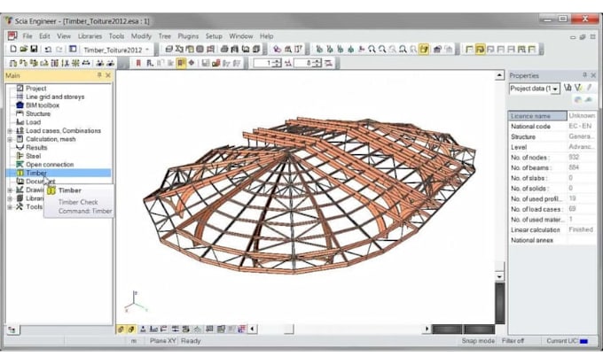
Task: Click the Load tree icon
Action: (20, 121)
